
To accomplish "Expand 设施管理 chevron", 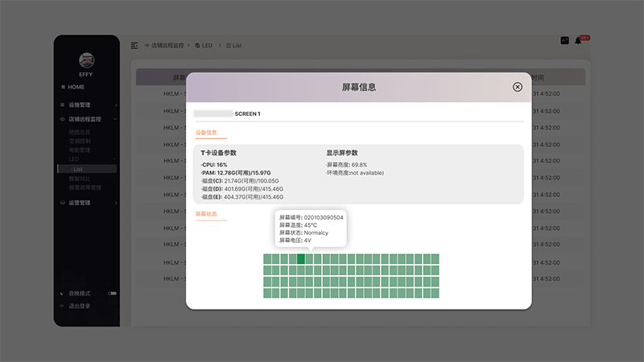I will [116, 105].
